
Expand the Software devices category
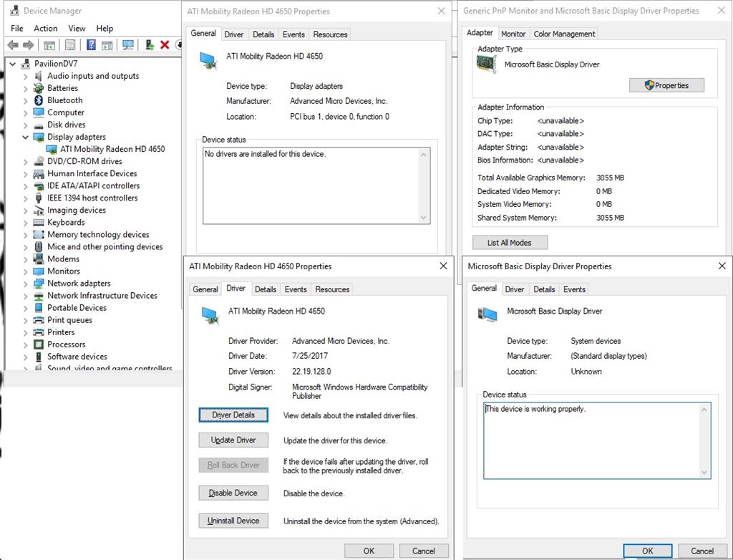[x=25, y=357]
